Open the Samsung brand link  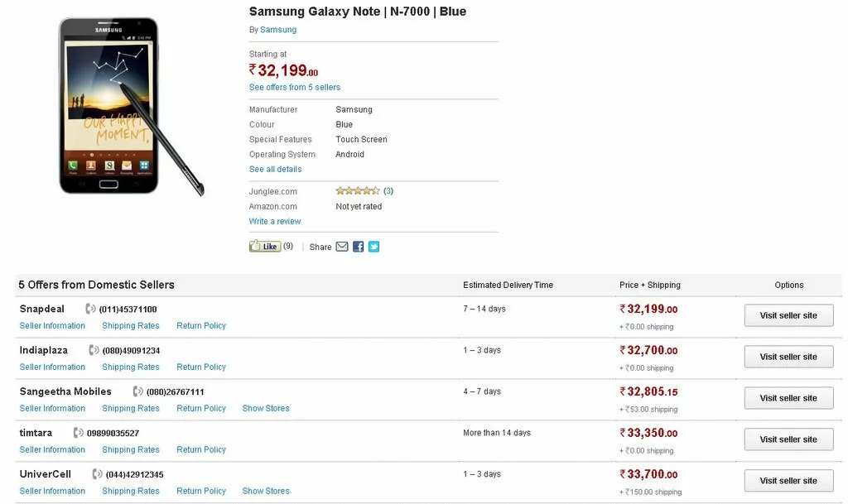(278, 30)
